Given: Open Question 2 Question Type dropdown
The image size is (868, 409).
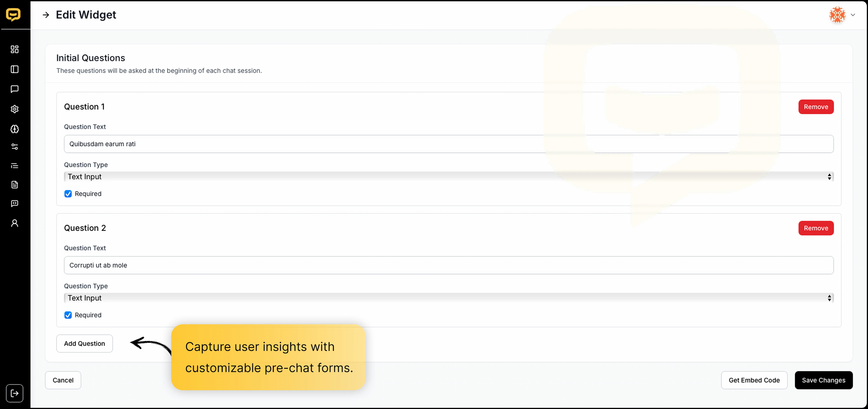Looking at the screenshot, I should pyautogui.click(x=448, y=298).
